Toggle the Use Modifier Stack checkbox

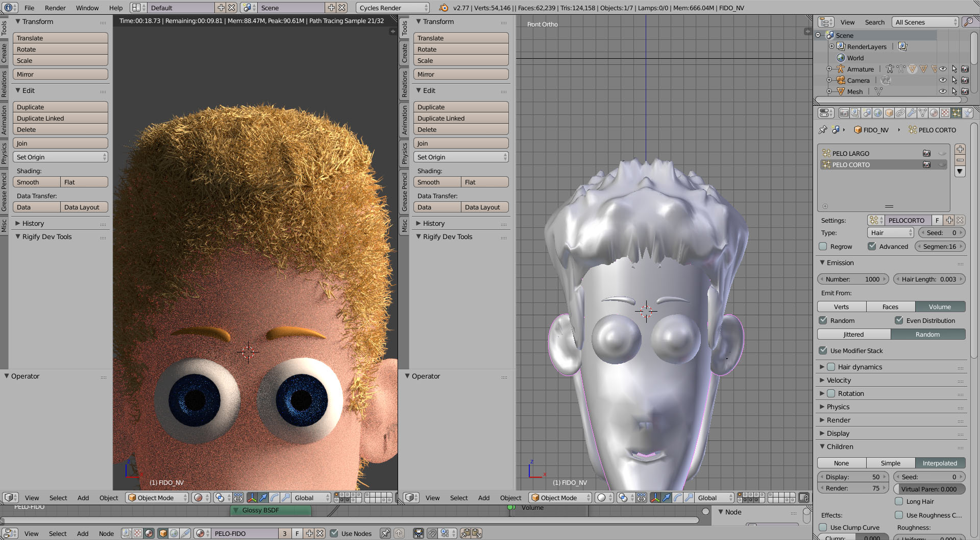[823, 350]
